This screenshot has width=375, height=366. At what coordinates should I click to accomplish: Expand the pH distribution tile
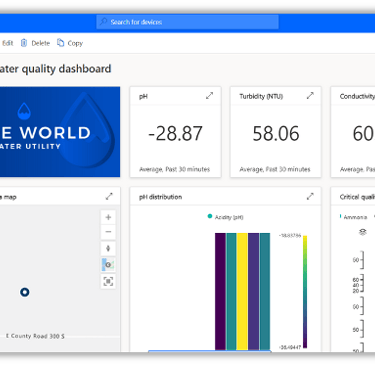[310, 197]
